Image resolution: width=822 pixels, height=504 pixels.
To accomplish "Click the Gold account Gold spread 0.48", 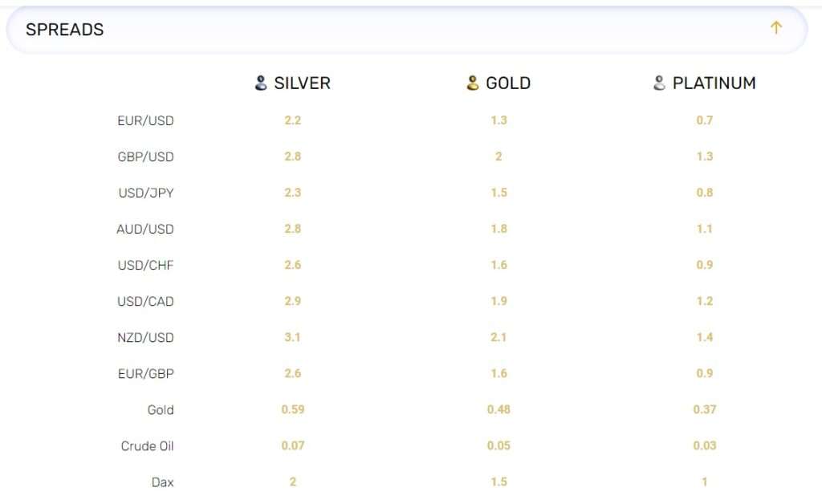I will point(498,409).
